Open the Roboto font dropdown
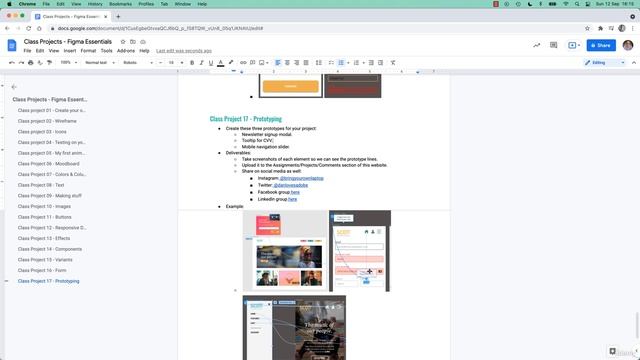The image size is (640, 360). point(138,63)
